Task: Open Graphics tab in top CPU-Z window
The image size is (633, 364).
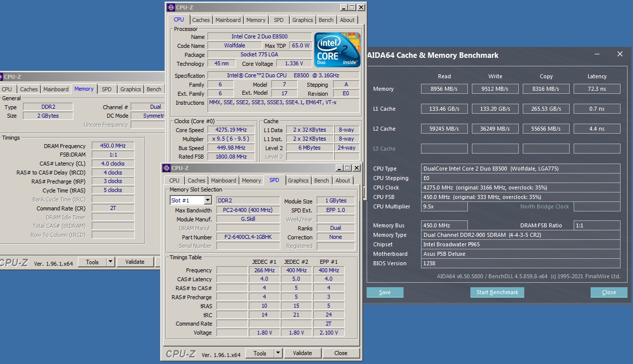Action: tap(303, 20)
